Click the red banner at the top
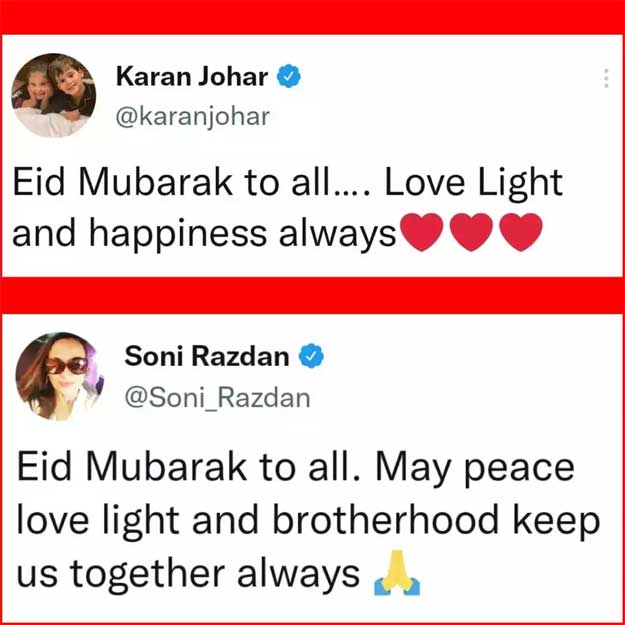This screenshot has height=625, width=625. [312, 17]
